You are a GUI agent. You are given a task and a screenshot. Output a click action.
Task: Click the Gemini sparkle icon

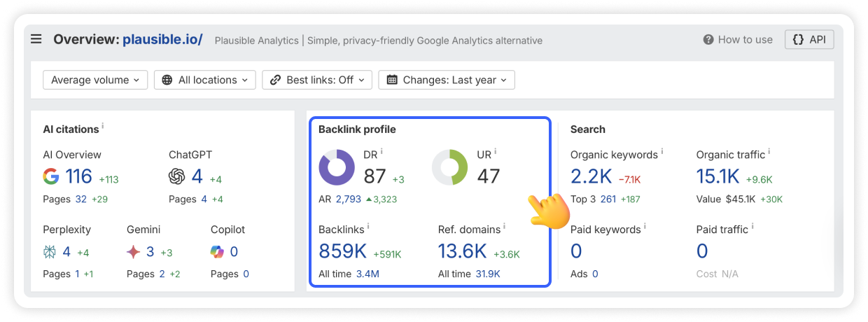(134, 251)
